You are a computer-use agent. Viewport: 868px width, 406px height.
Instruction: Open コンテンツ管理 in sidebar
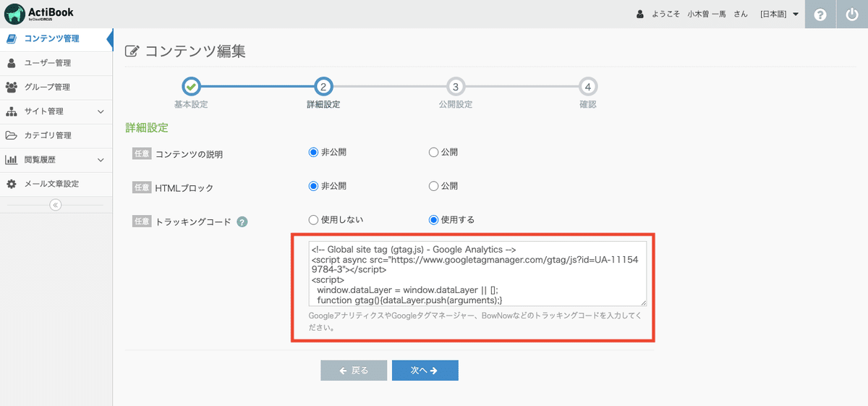56,38
